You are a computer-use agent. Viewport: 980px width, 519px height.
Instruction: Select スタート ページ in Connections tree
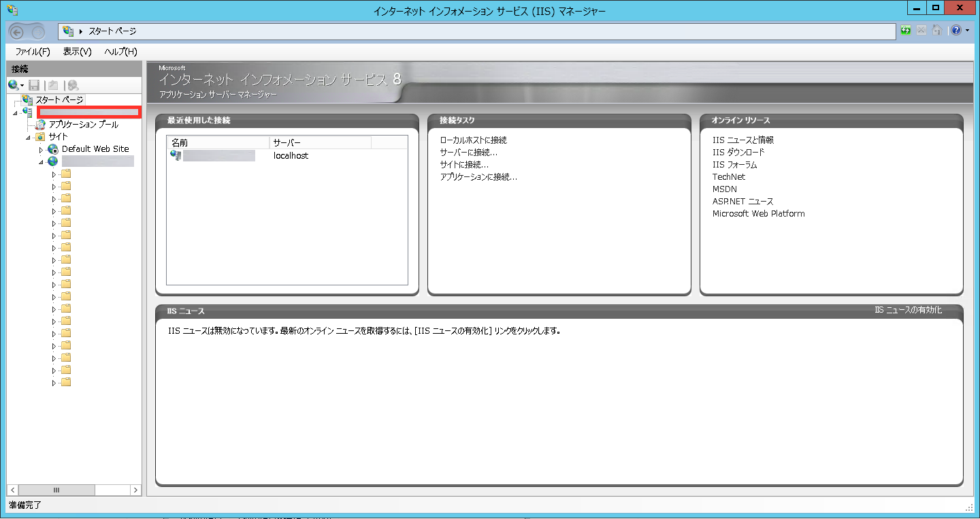(59, 99)
